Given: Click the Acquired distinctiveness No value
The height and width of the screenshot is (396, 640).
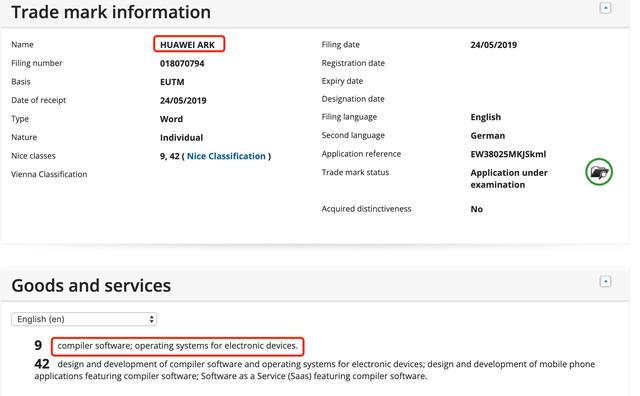Looking at the screenshot, I should click(x=476, y=209).
